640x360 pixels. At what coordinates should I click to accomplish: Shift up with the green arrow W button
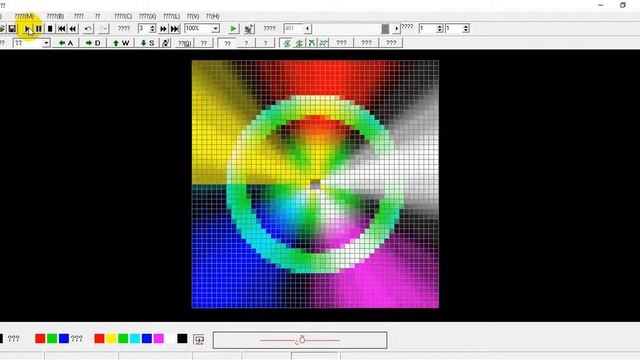pos(120,43)
